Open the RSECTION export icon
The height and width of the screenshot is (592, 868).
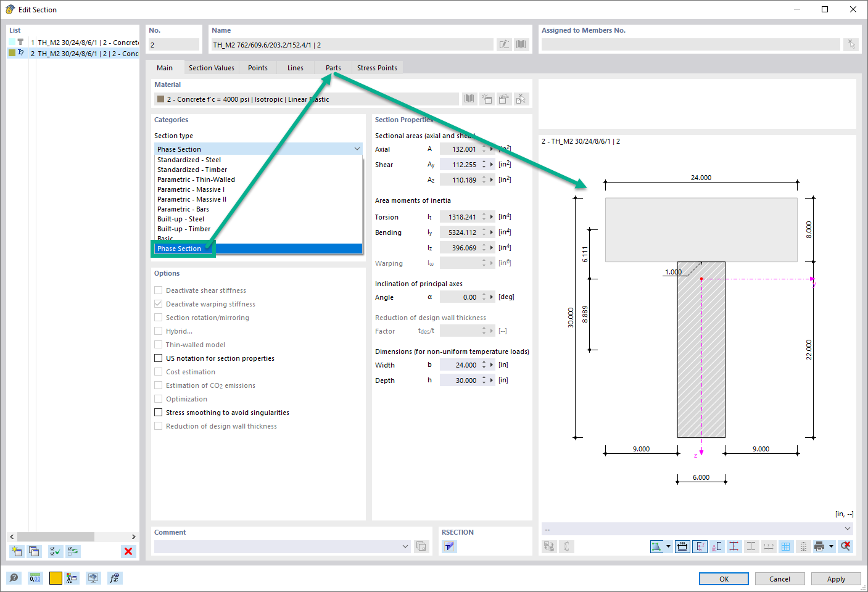tap(448, 546)
